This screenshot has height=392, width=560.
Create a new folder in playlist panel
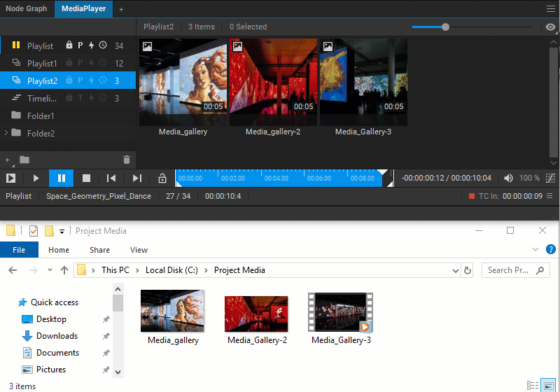click(x=24, y=160)
